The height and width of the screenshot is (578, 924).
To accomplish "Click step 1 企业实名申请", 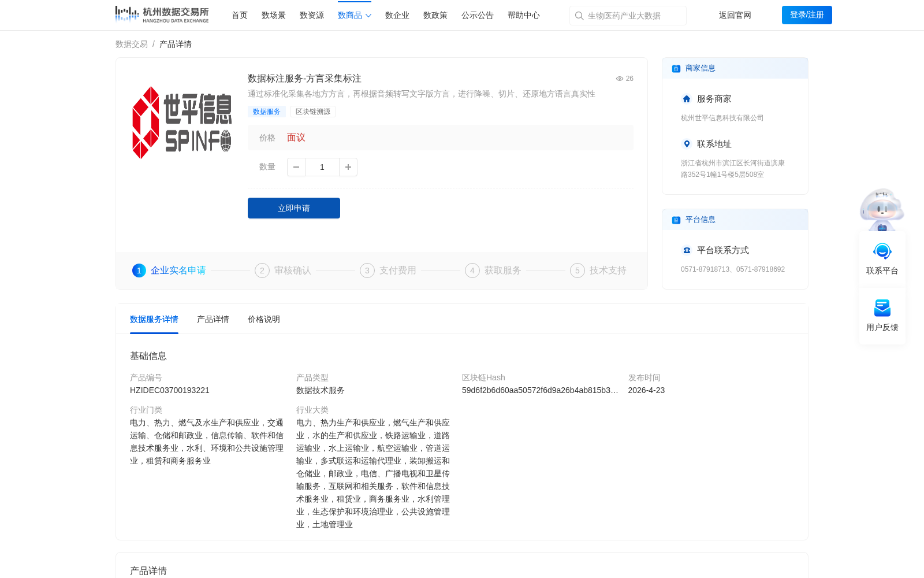I will coord(169,271).
